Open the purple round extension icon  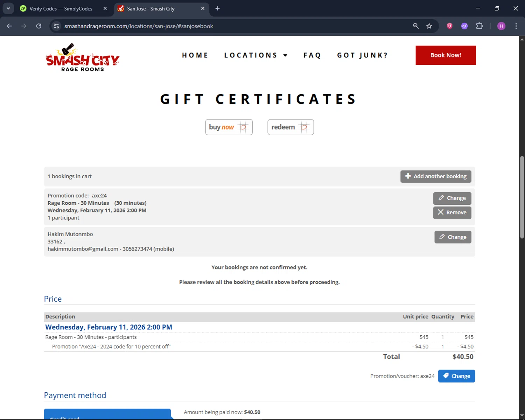coord(464,26)
